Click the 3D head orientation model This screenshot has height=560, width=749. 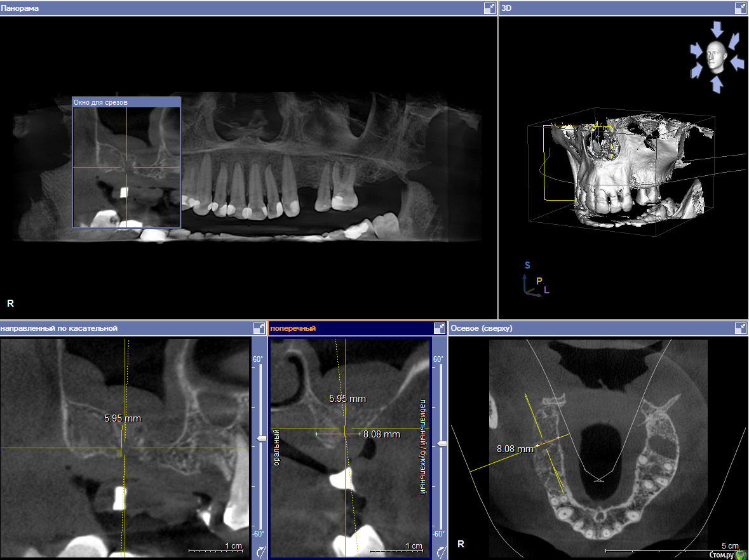pyautogui.click(x=716, y=57)
